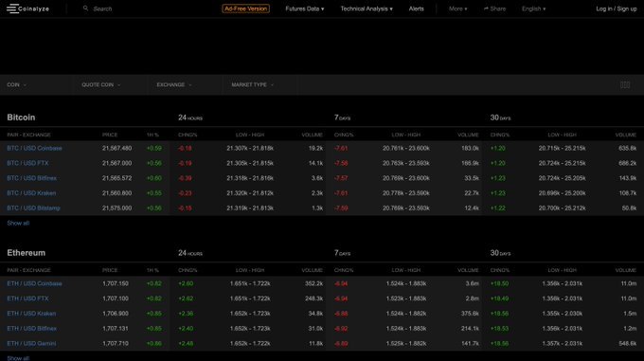Click the search magnifier icon
This screenshot has height=361, width=644.
pos(85,9)
